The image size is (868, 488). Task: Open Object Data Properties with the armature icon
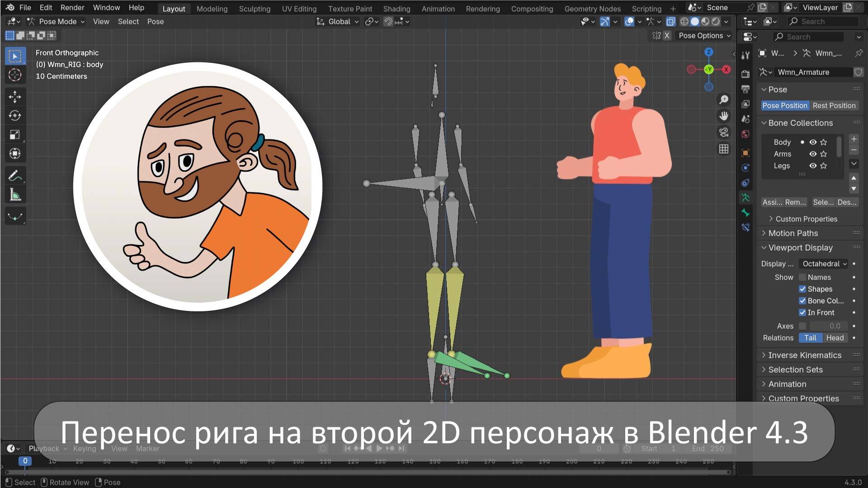click(x=745, y=197)
